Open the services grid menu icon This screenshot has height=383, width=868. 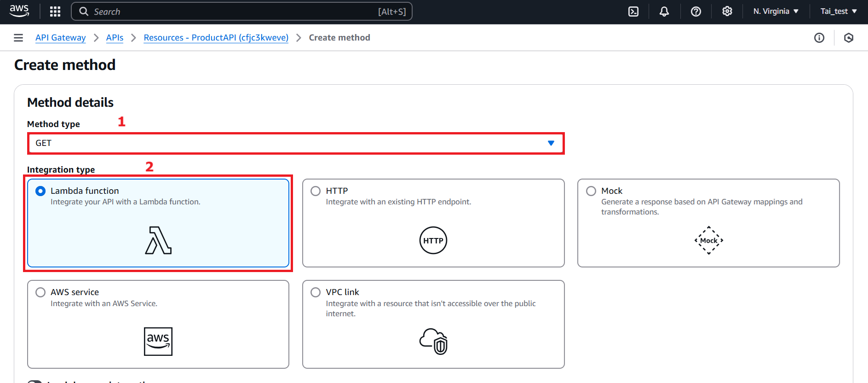(55, 12)
